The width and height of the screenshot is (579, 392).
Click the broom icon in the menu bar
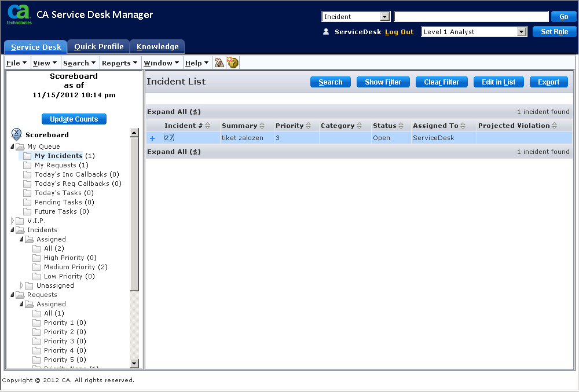pos(219,63)
